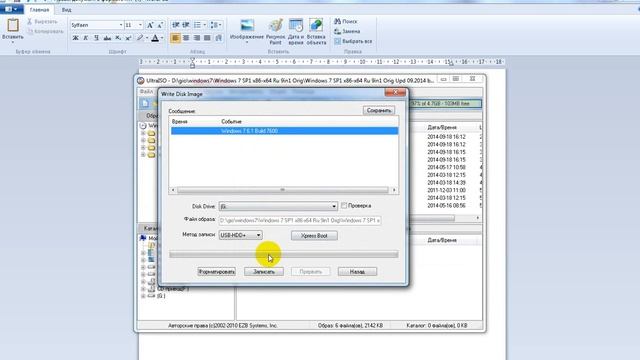Switch to the Вид ribbon tab
Image resolution: width=640 pixels, height=360 pixels.
coord(67,10)
